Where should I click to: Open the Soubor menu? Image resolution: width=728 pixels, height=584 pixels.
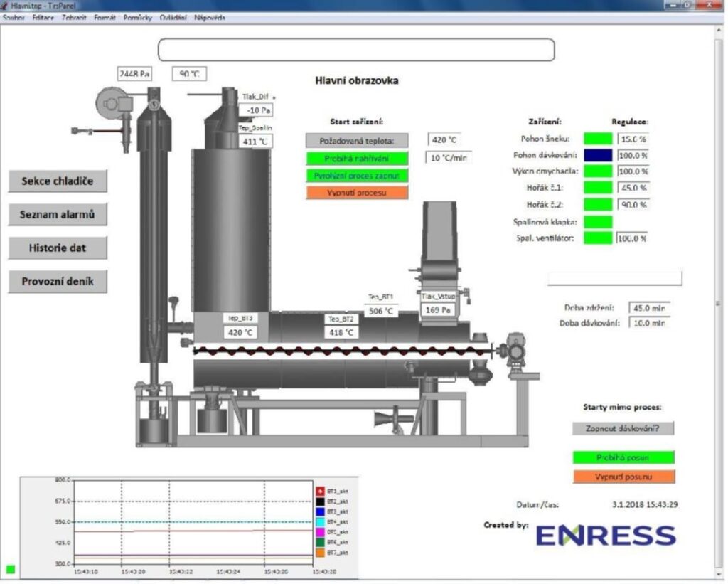pyautogui.click(x=14, y=18)
